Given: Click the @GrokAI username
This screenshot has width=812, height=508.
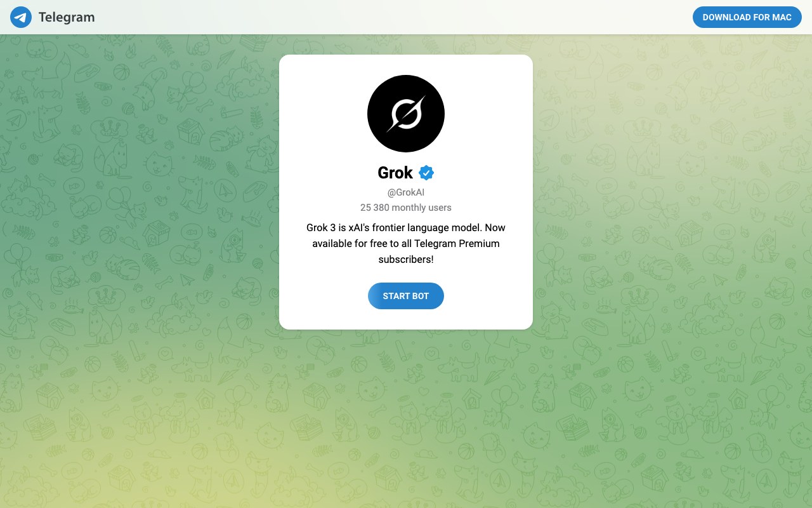Looking at the screenshot, I should pyautogui.click(x=406, y=192).
